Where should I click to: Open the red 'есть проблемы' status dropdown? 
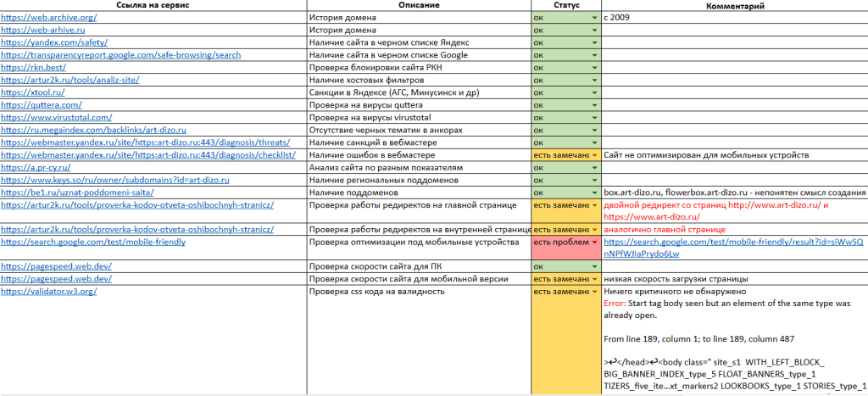pos(595,243)
